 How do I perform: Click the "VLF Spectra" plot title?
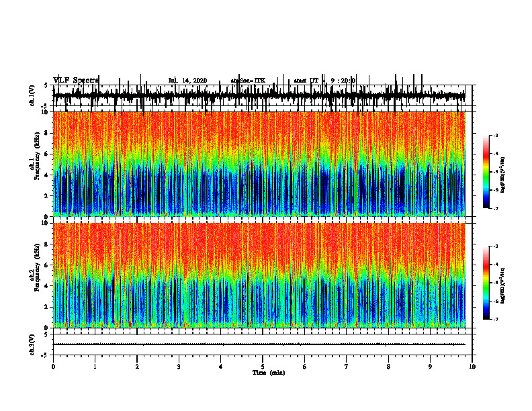pyautogui.click(x=76, y=80)
